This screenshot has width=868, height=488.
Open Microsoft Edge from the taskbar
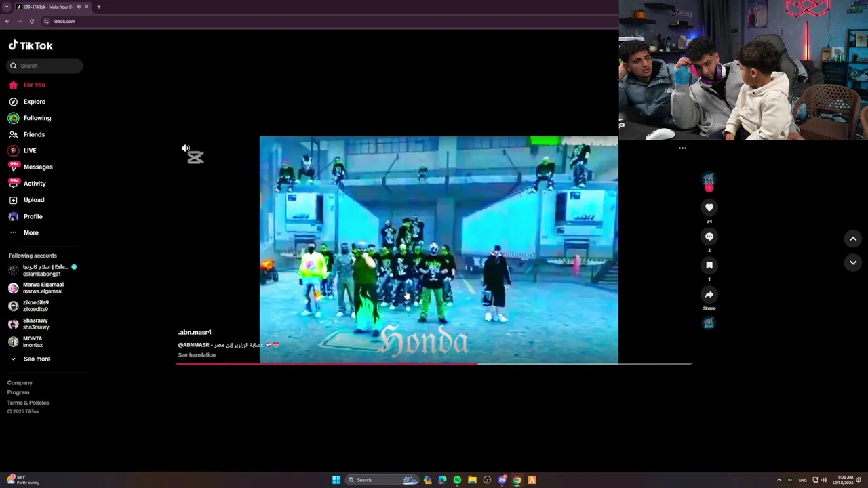click(x=442, y=480)
